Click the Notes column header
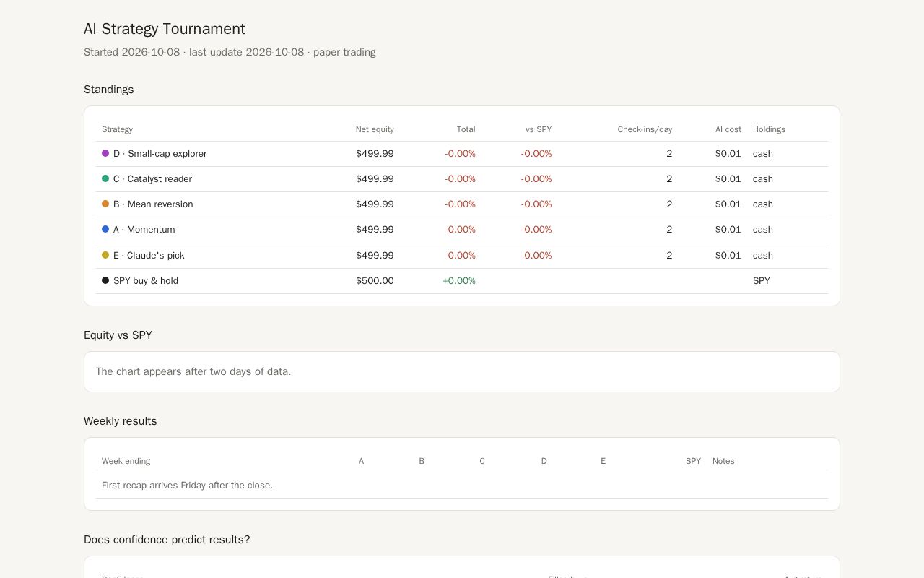This screenshot has height=578, width=924. coord(723,461)
